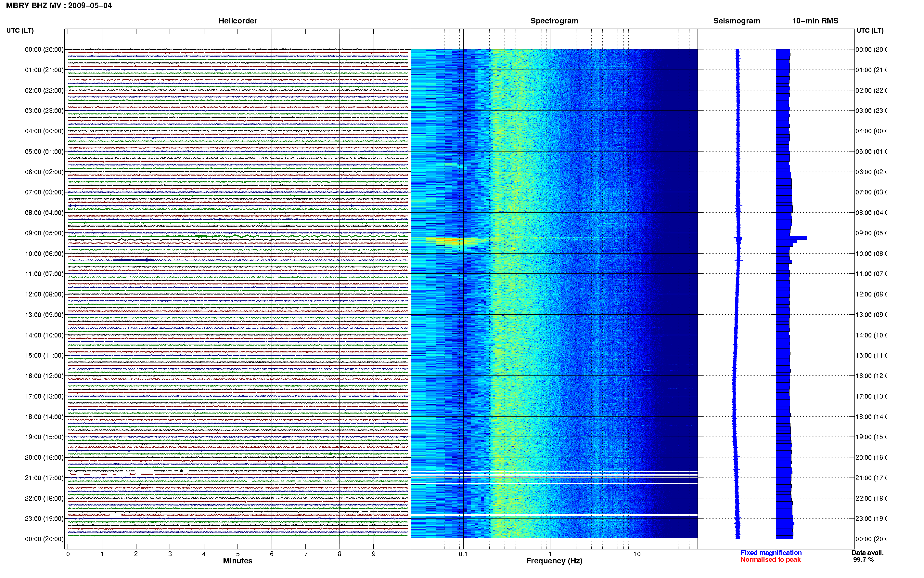This screenshot has height=578, width=924.
Task: Click the left time label '23:00 (19:00)'
Action: tap(44, 519)
